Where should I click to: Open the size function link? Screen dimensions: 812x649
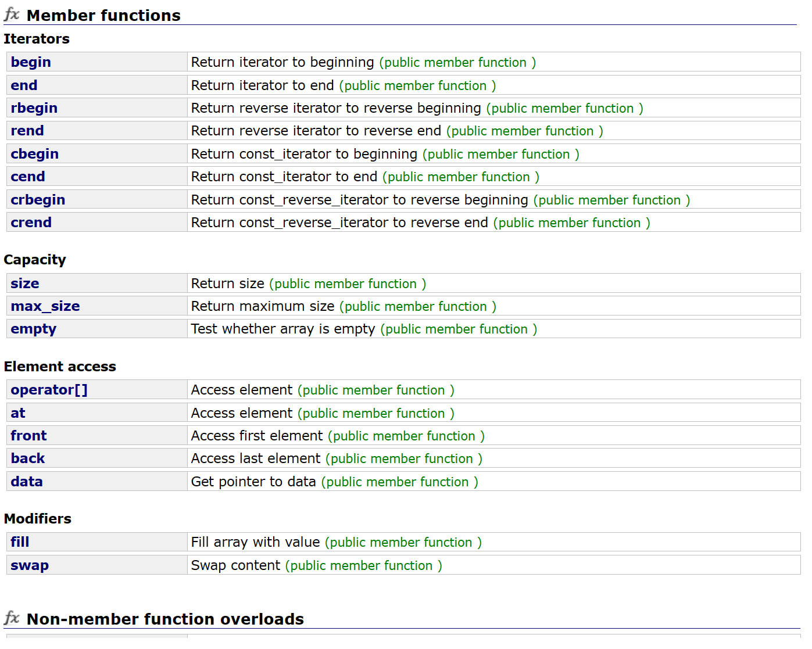25,284
